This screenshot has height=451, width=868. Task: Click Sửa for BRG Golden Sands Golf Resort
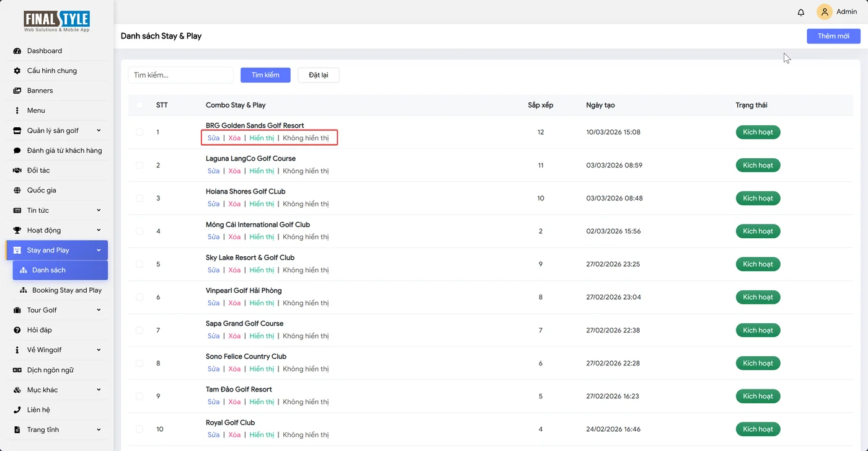pyautogui.click(x=214, y=138)
